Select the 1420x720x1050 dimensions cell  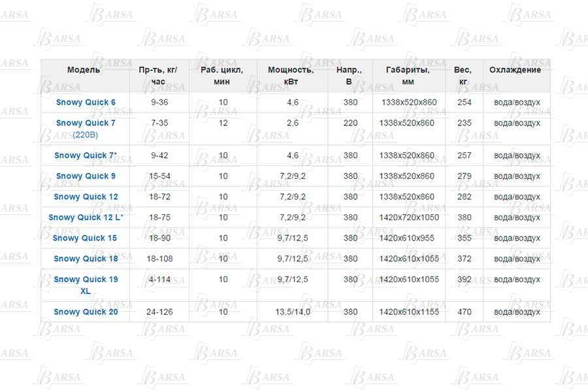pos(409,218)
